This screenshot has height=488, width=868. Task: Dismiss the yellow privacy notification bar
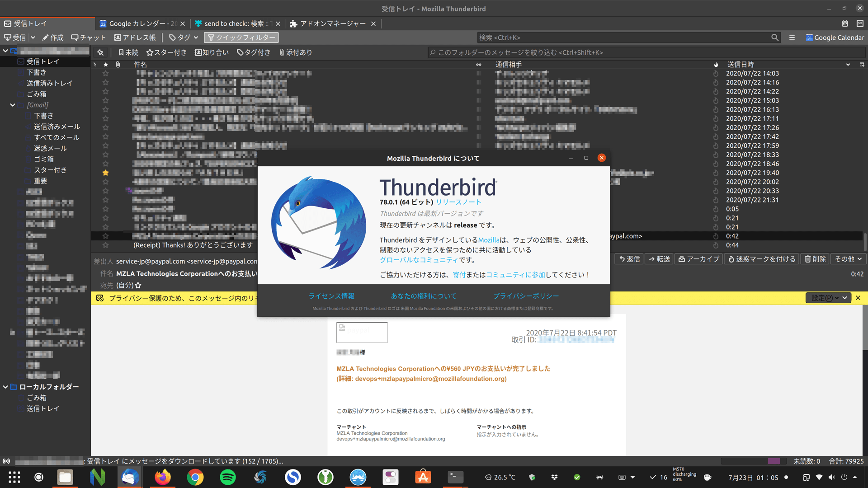[x=858, y=298]
